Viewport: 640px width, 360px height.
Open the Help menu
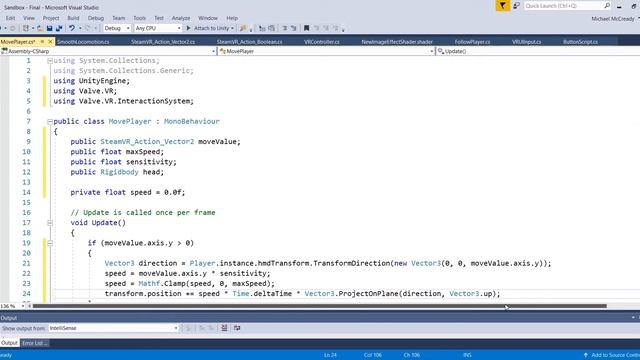(x=232, y=18)
